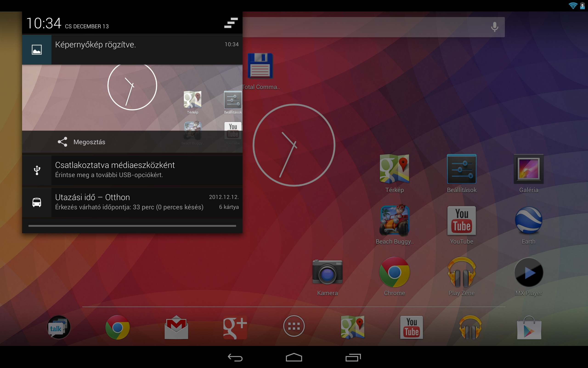Open USB media device connection notification
Viewport: 588px width, 368px height.
click(x=132, y=170)
